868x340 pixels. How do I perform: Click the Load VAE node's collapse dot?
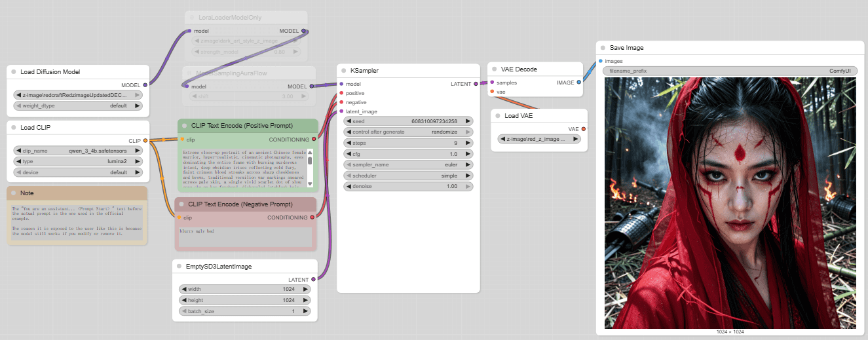497,117
